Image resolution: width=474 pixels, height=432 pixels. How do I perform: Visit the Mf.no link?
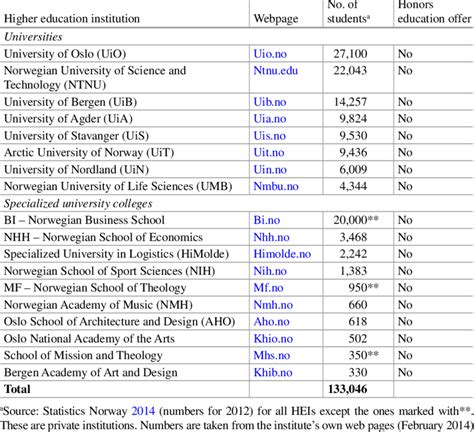click(x=269, y=288)
